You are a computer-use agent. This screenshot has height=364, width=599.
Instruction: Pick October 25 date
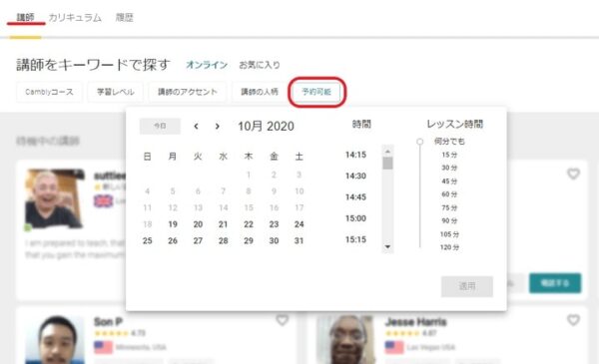(x=148, y=240)
